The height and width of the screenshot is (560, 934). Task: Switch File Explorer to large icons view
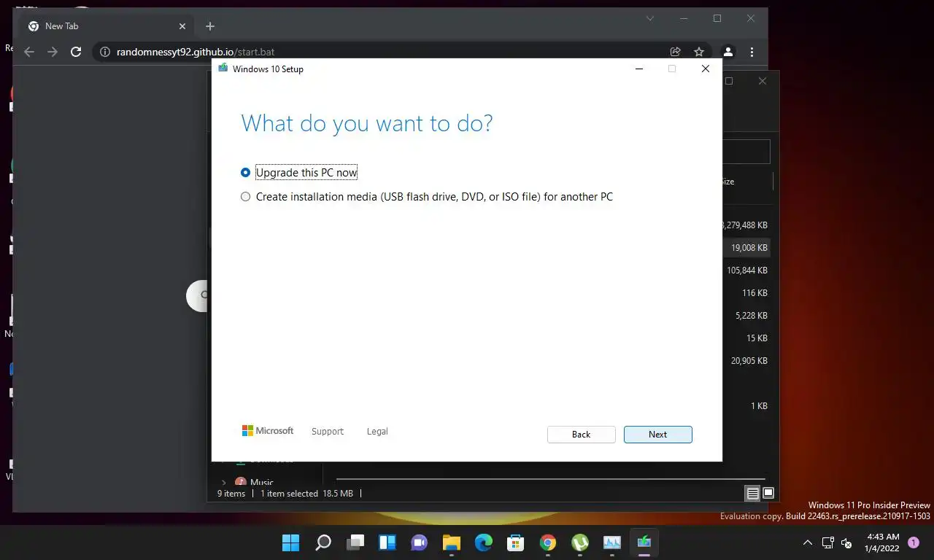pyautogui.click(x=768, y=494)
